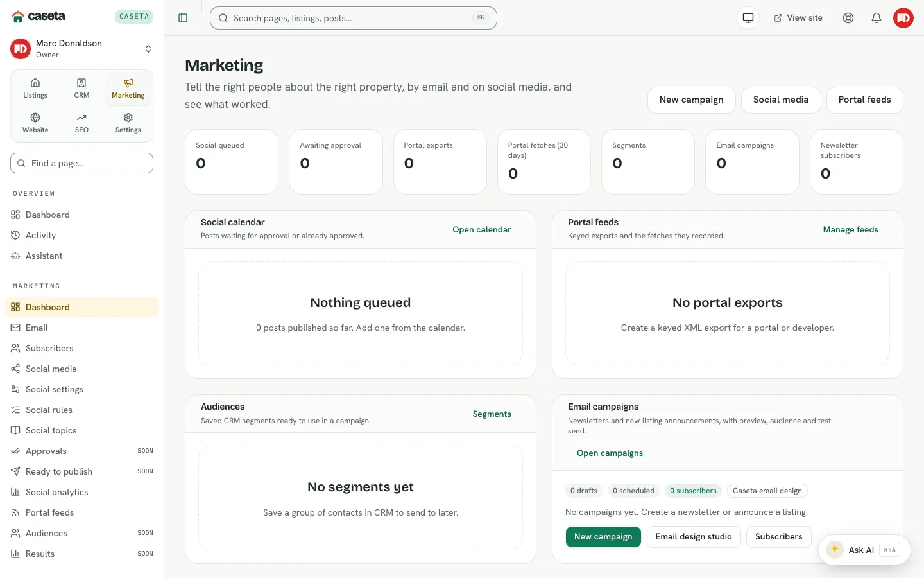
Task: Open the Settings gear section
Action: tap(128, 123)
